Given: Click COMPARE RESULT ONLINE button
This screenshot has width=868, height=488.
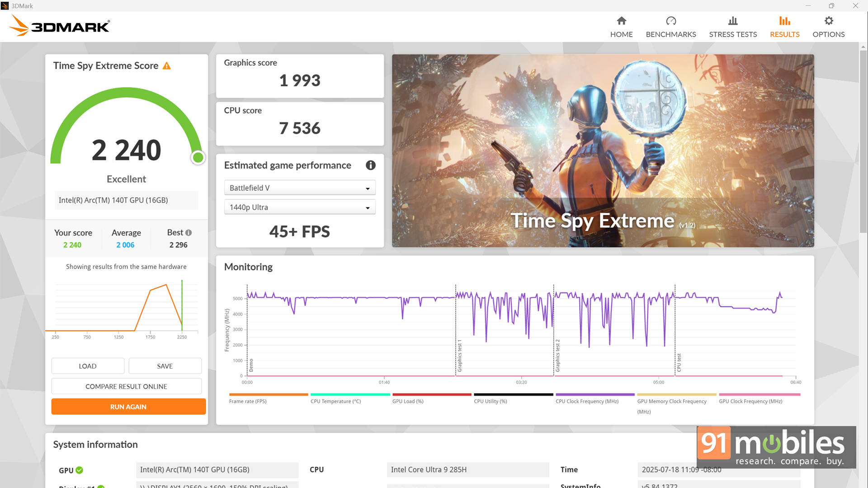Looking at the screenshot, I should (127, 386).
